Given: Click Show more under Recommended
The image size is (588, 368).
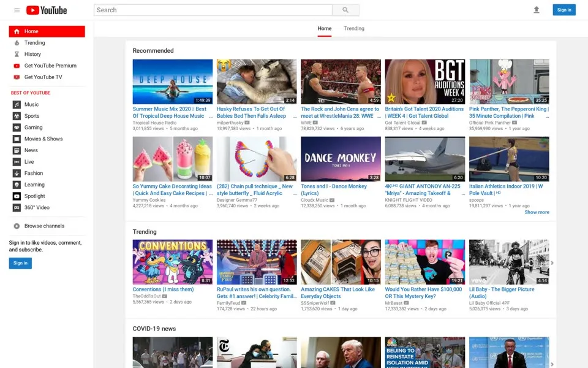Looking at the screenshot, I should [x=537, y=212].
